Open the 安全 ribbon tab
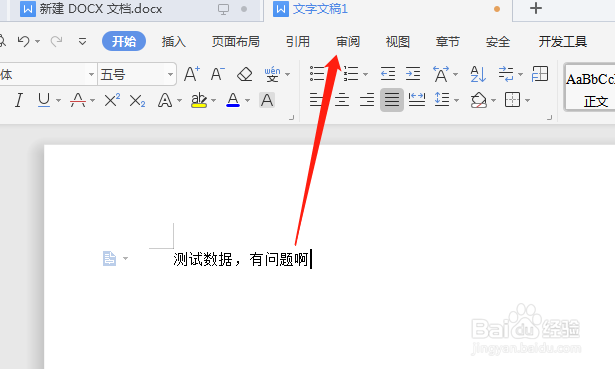This screenshot has width=615, height=369. [x=498, y=41]
